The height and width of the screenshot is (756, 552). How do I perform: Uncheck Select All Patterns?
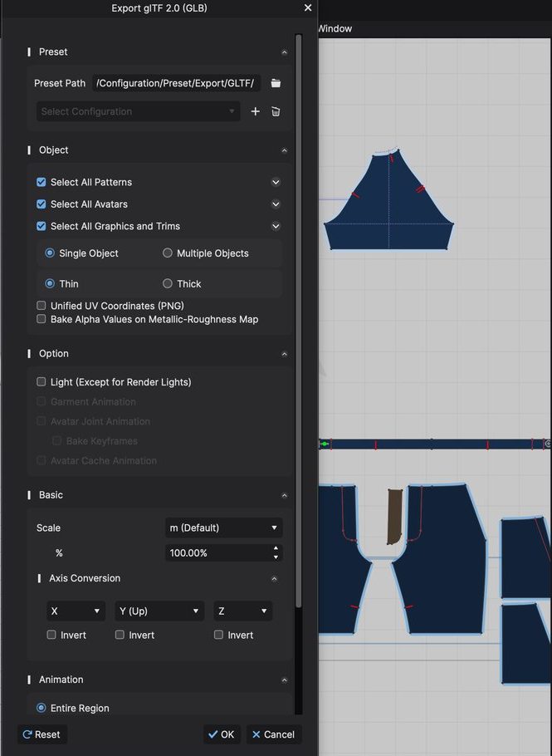[x=42, y=182]
